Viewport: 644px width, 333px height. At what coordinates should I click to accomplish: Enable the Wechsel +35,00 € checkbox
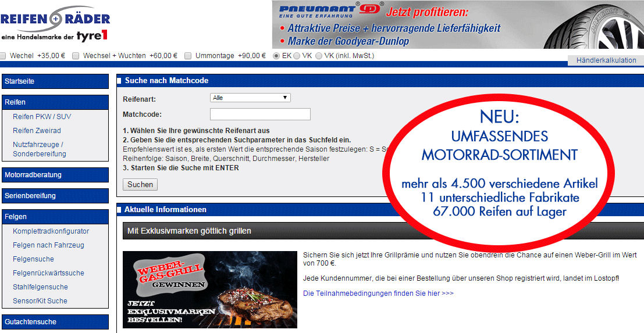point(3,56)
